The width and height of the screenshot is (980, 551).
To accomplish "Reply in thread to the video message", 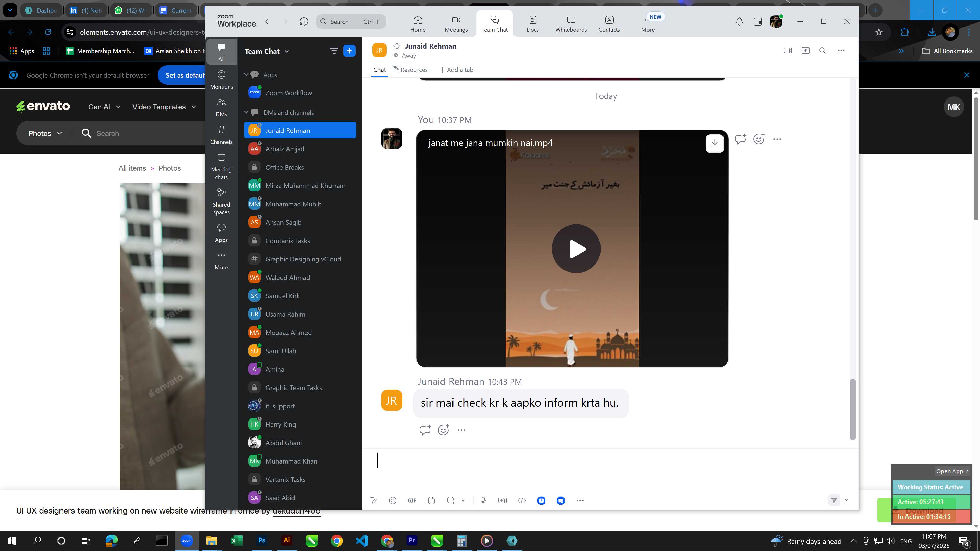I will click(740, 139).
